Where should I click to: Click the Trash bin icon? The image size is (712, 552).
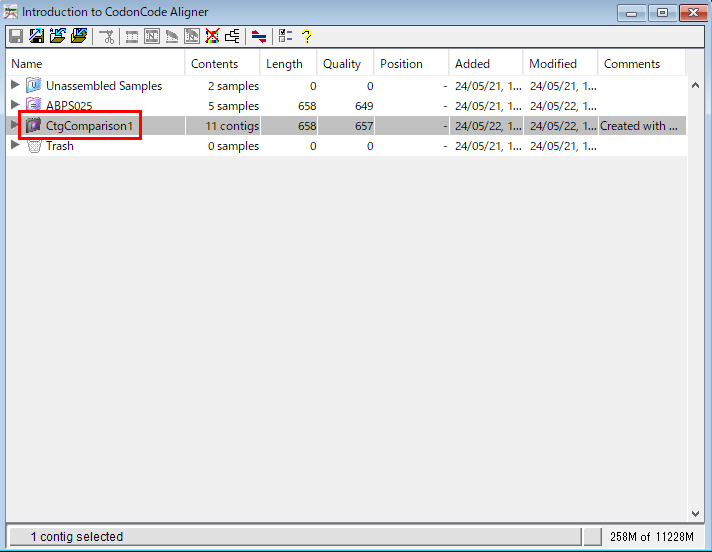click(34, 146)
